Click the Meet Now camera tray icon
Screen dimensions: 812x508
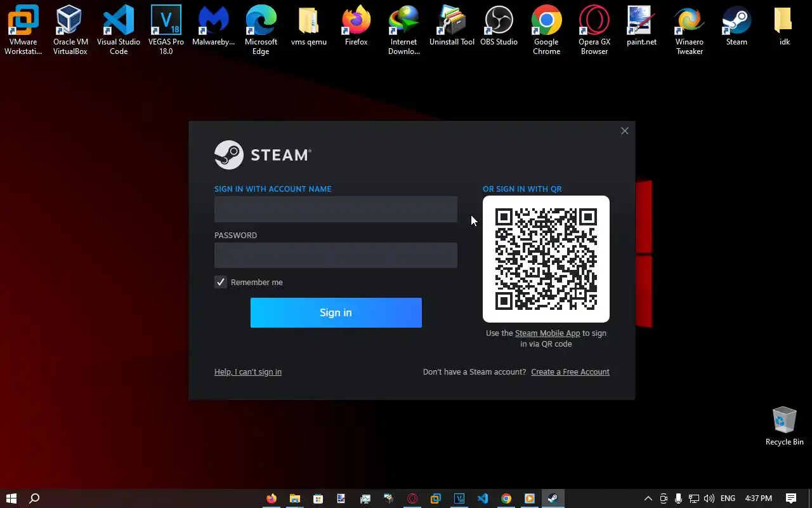664,498
